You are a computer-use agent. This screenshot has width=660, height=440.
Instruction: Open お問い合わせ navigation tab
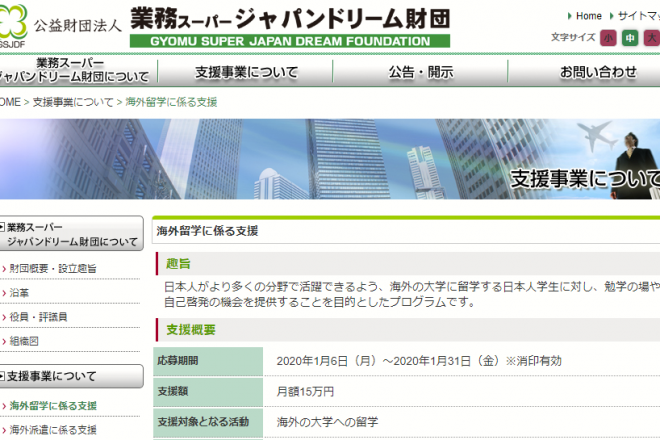(x=597, y=72)
